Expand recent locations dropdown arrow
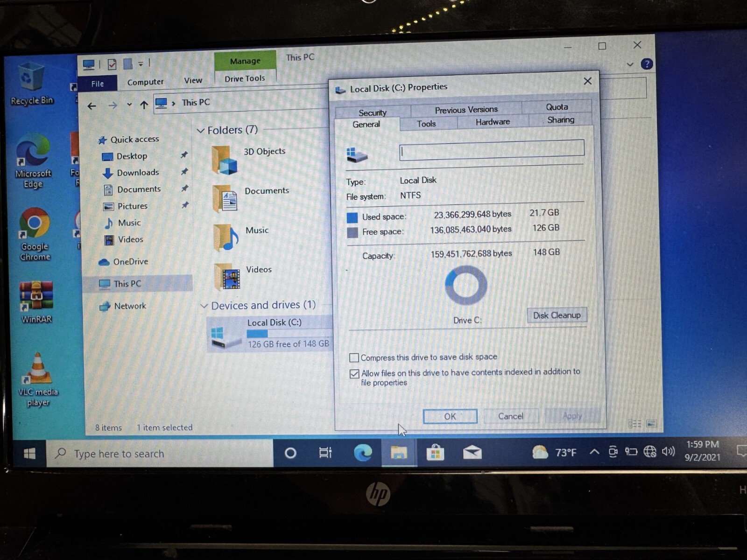This screenshot has height=560, width=747. coord(129,105)
